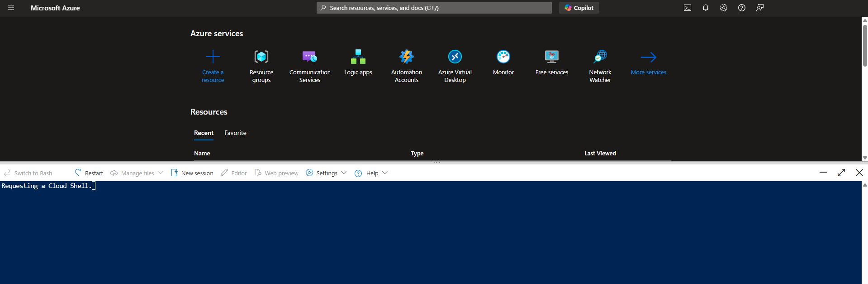868x284 pixels.
Task: Click the More services arrow icon
Action: (x=649, y=57)
